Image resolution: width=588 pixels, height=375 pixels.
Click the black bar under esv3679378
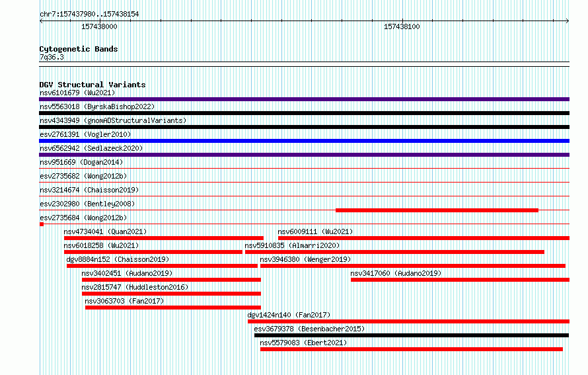tap(412, 335)
